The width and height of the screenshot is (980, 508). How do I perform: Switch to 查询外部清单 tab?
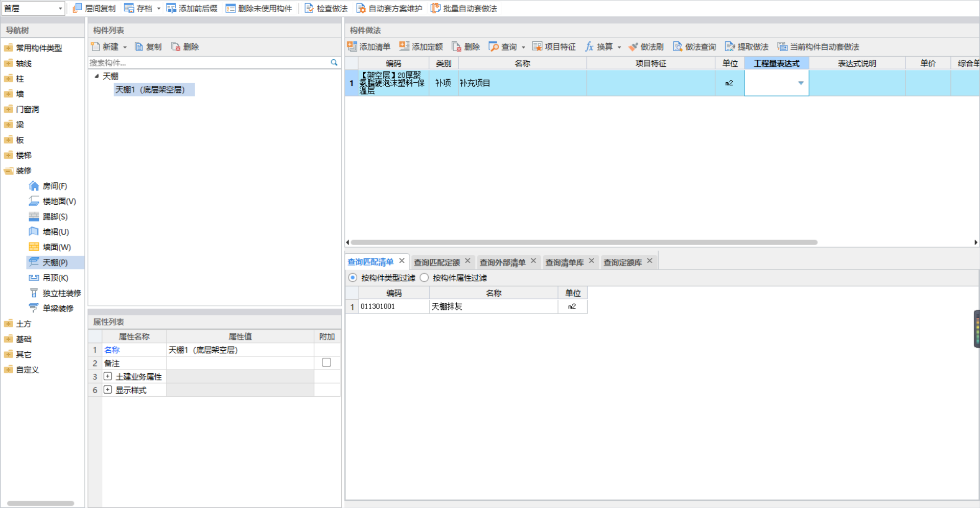pyautogui.click(x=502, y=262)
